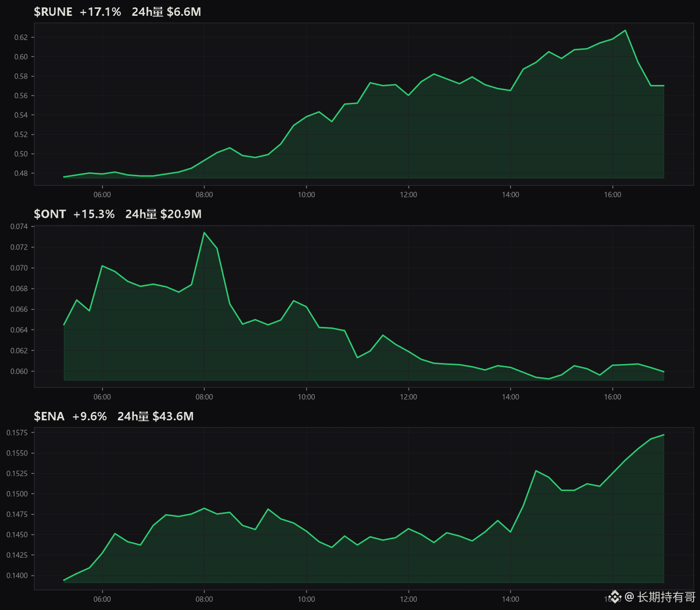Select the 0.064 y-axis value
This screenshot has height=610, width=700.
click(x=19, y=330)
